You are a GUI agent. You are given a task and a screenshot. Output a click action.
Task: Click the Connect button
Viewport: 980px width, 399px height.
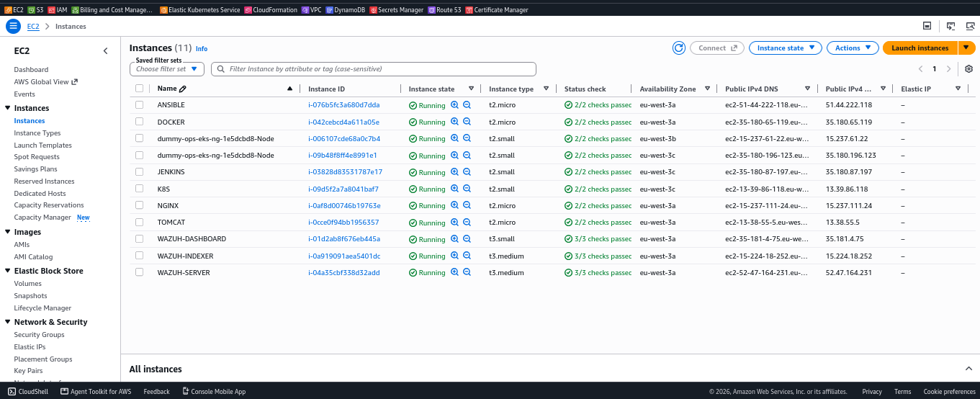tap(717, 48)
